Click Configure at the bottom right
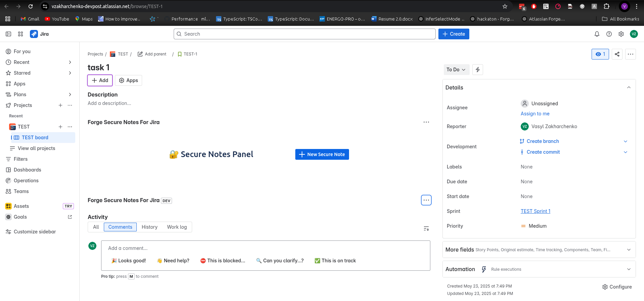 tap(617, 287)
